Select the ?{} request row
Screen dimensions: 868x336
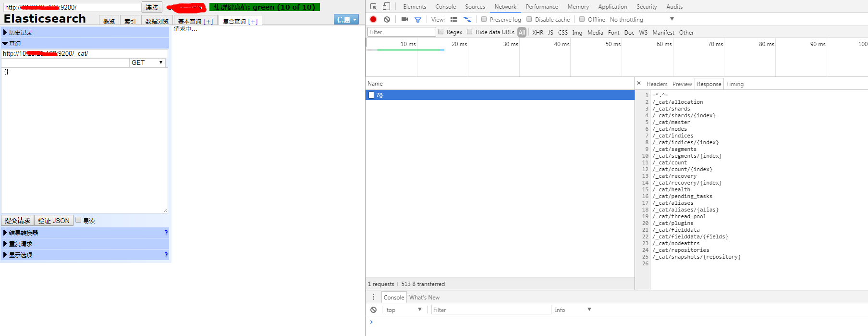pyautogui.click(x=500, y=95)
